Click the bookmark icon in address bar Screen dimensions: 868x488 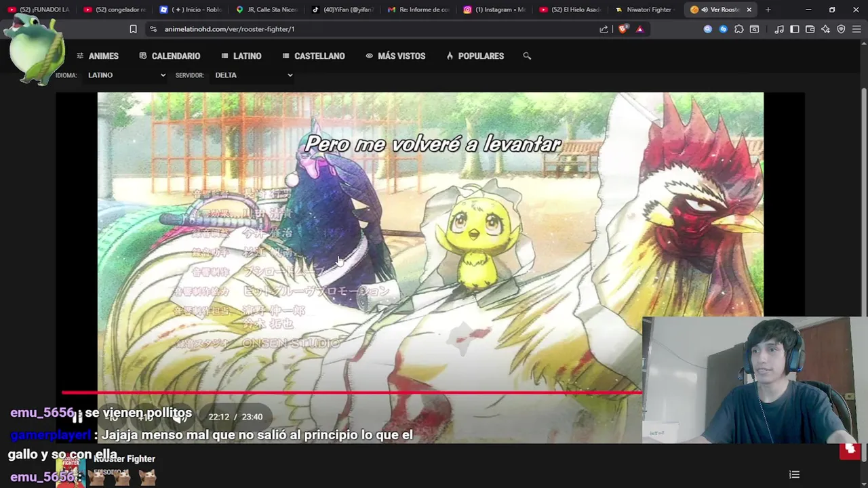pyautogui.click(x=133, y=29)
